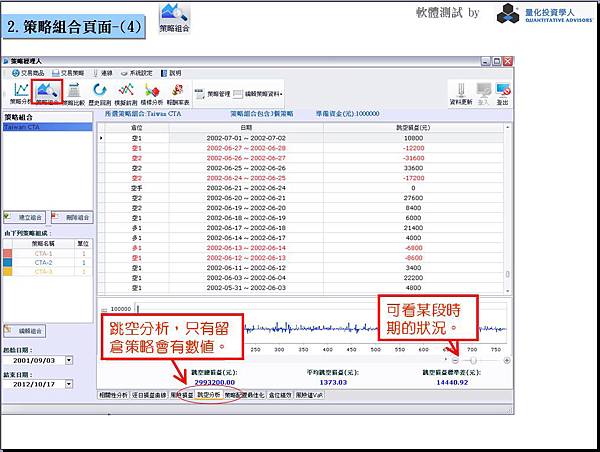The image size is (600, 452).
Task: Click the average gap profit value 1373.03
Action: click(x=333, y=382)
